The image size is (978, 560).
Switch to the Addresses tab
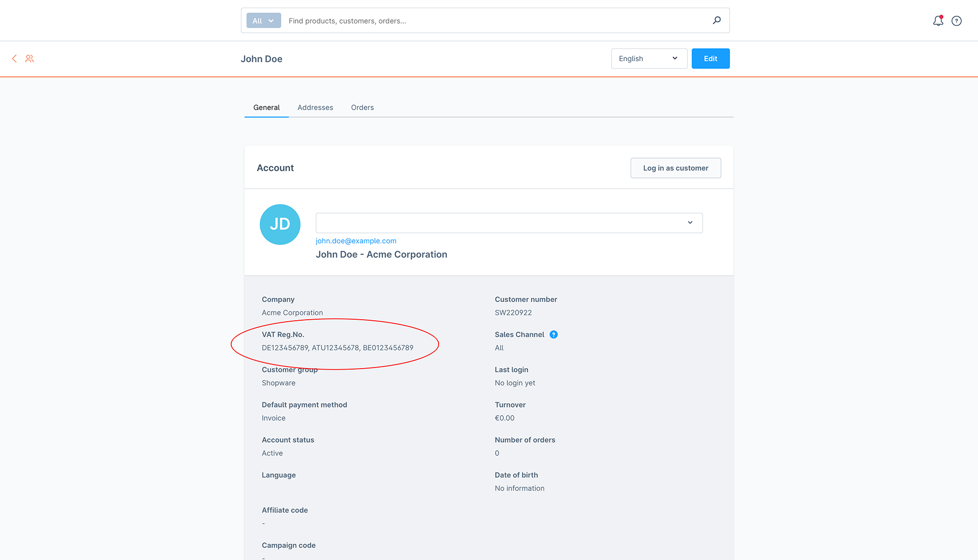click(315, 107)
